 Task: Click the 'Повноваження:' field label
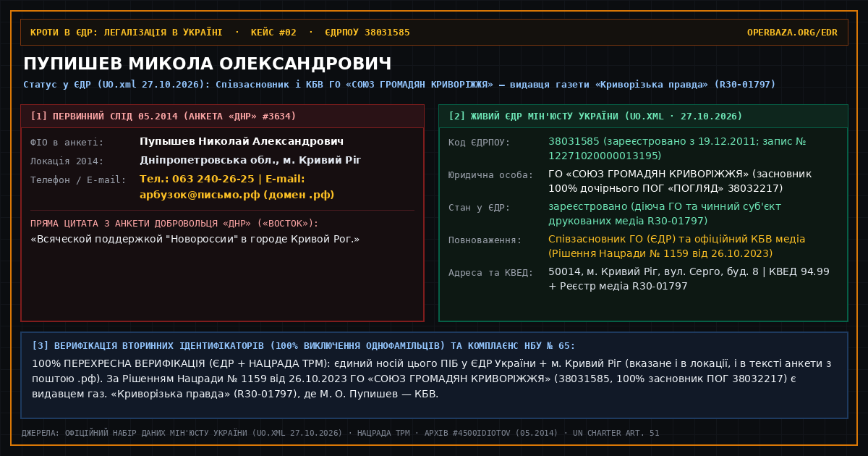[485, 240]
